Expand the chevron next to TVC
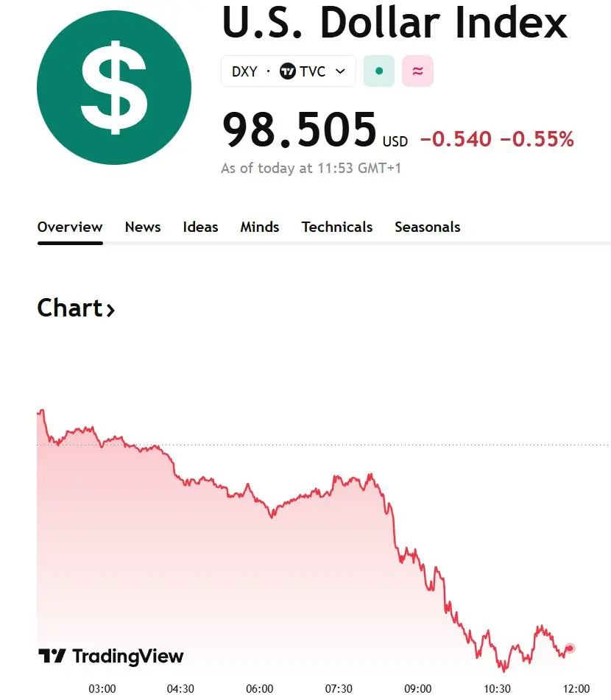Image resolution: width=611 pixels, height=700 pixels. click(340, 71)
